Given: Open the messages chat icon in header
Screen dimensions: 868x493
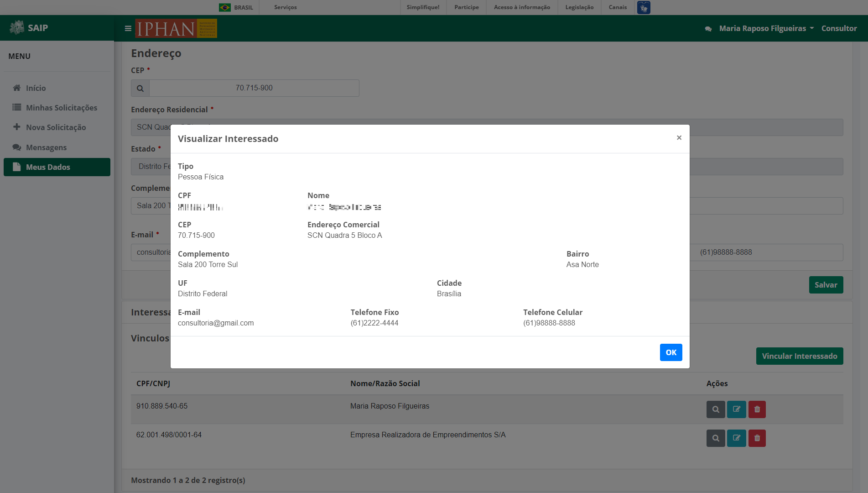Looking at the screenshot, I should tap(708, 29).
